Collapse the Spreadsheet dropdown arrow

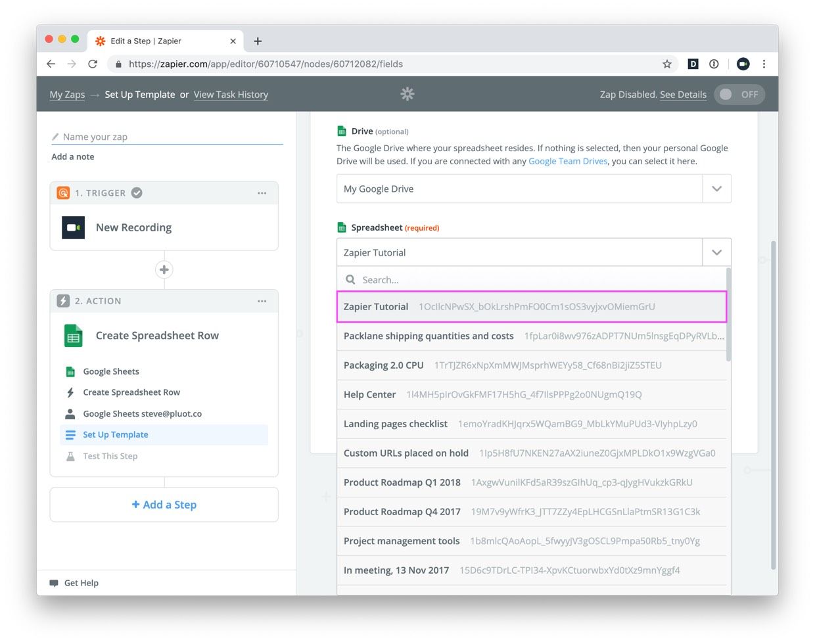click(x=716, y=252)
